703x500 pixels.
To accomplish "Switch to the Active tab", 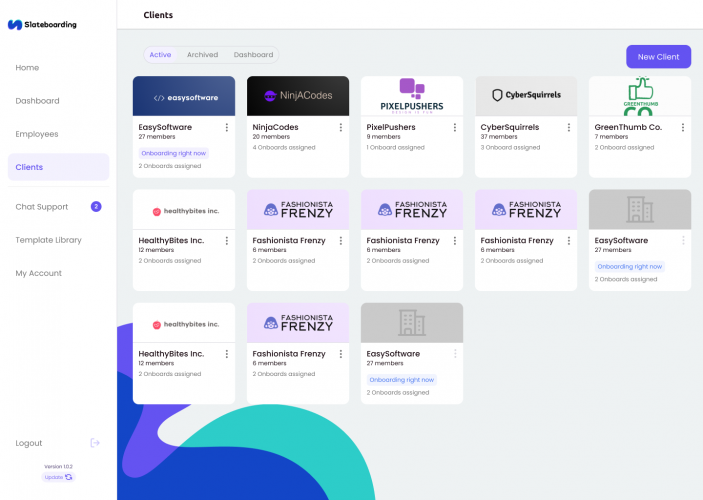I will [160, 55].
